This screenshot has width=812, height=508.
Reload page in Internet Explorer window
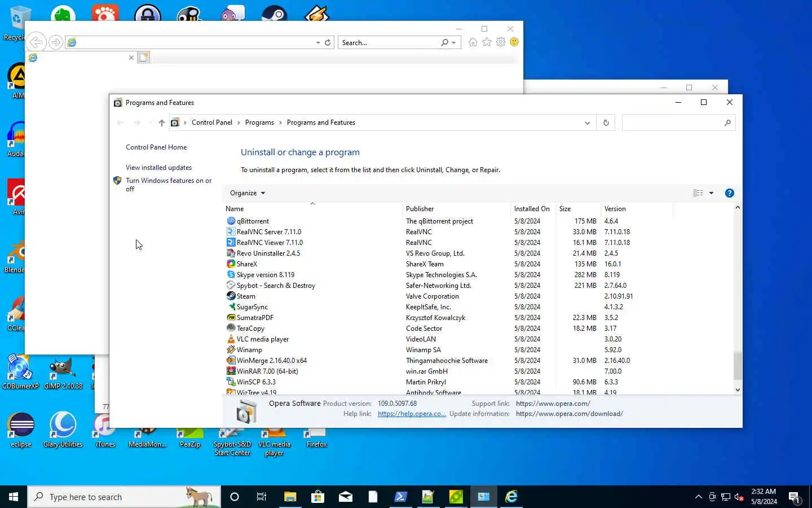pos(328,42)
